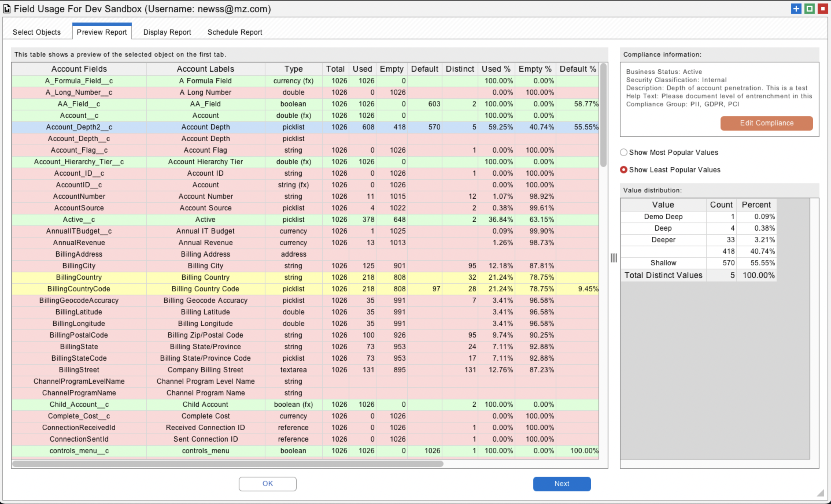Select Show Least Popular Values
Image resolution: width=831 pixels, height=504 pixels.
624,170
